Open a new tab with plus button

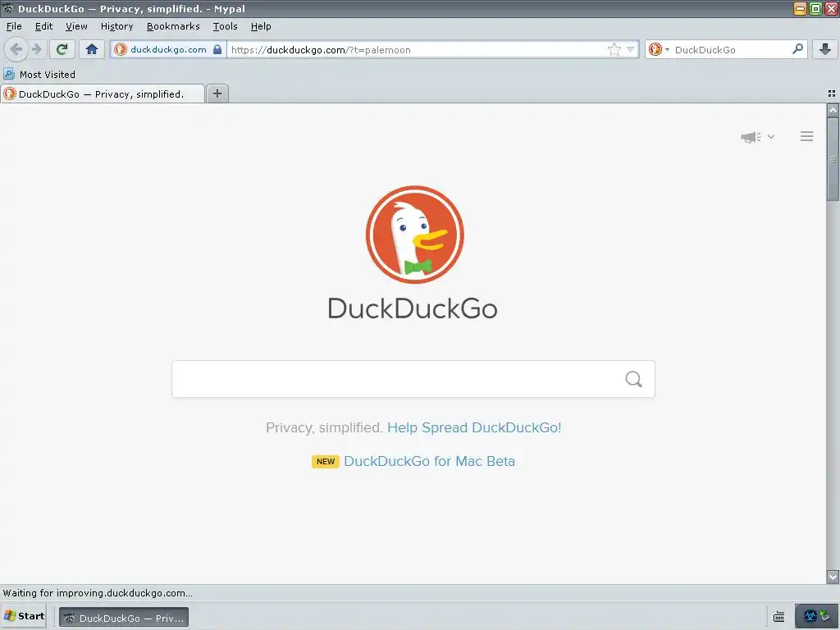(x=217, y=94)
